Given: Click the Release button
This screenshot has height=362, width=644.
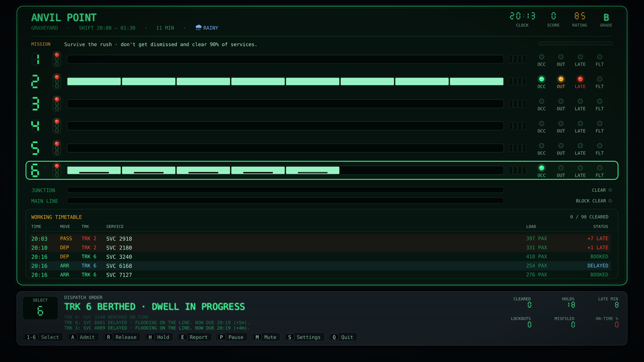Looking at the screenshot, I should point(122,337).
